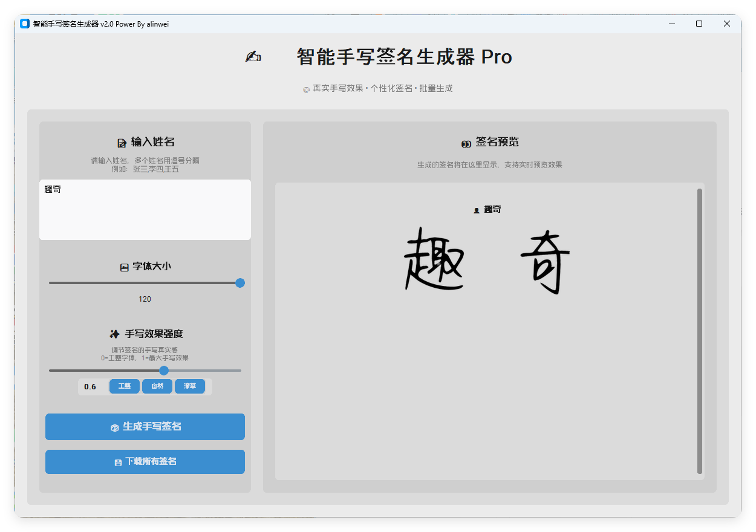Click the floppy disk icon beside 字体大小

[123, 265]
